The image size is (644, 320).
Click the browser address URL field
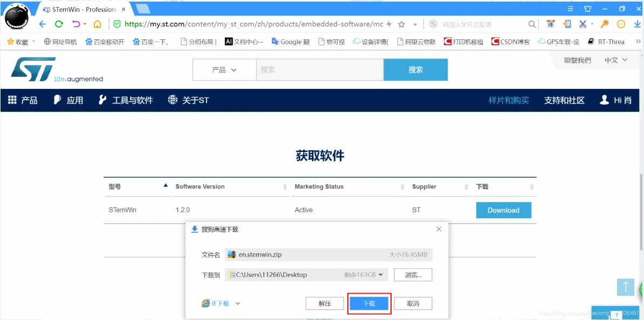pos(254,24)
